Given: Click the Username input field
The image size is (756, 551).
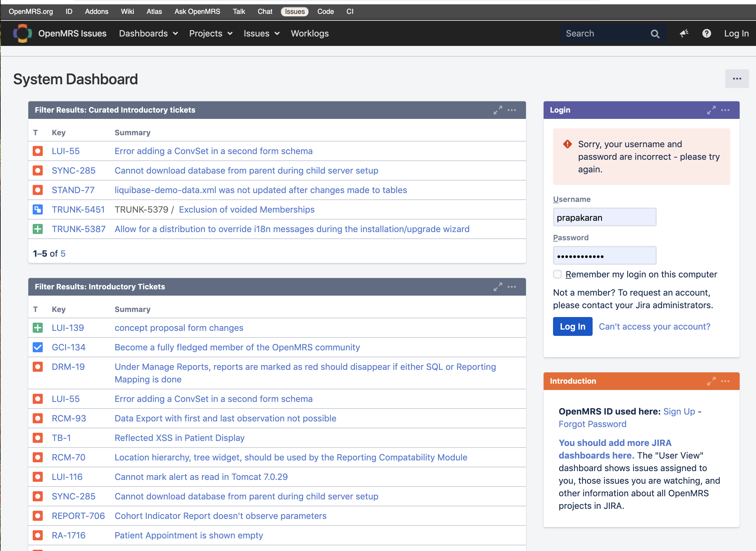Looking at the screenshot, I should pyautogui.click(x=604, y=217).
